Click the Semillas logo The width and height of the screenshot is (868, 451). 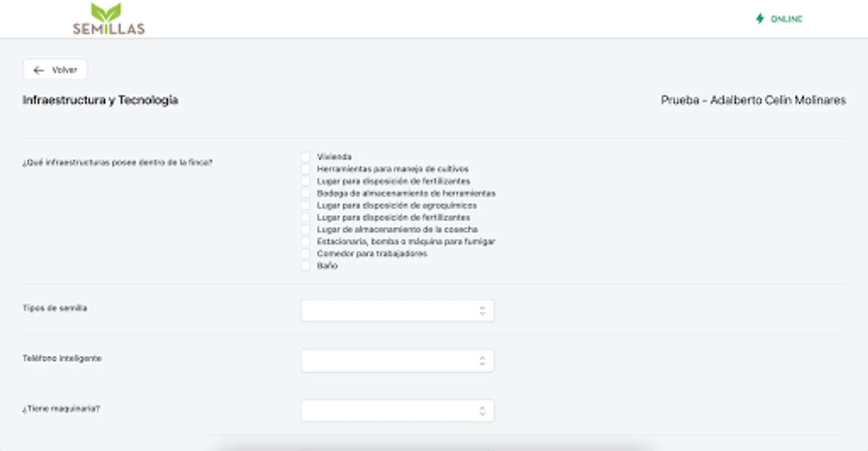pos(109,19)
